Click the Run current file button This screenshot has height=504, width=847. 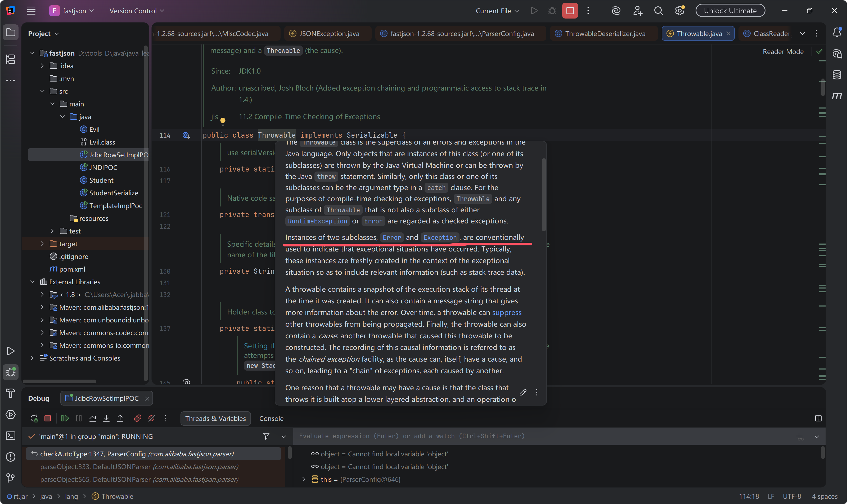(x=534, y=11)
